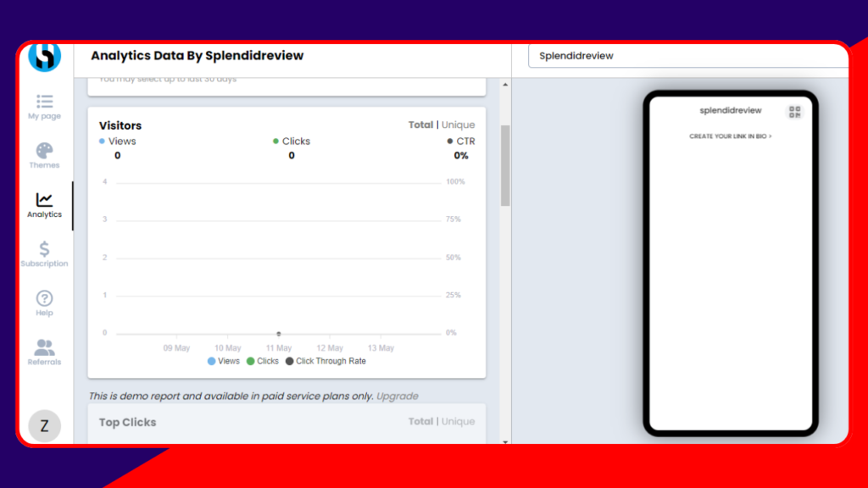Screen dimensions: 868x488
Task: Click the Analytics Data By Splendidreview title
Action: (197, 56)
